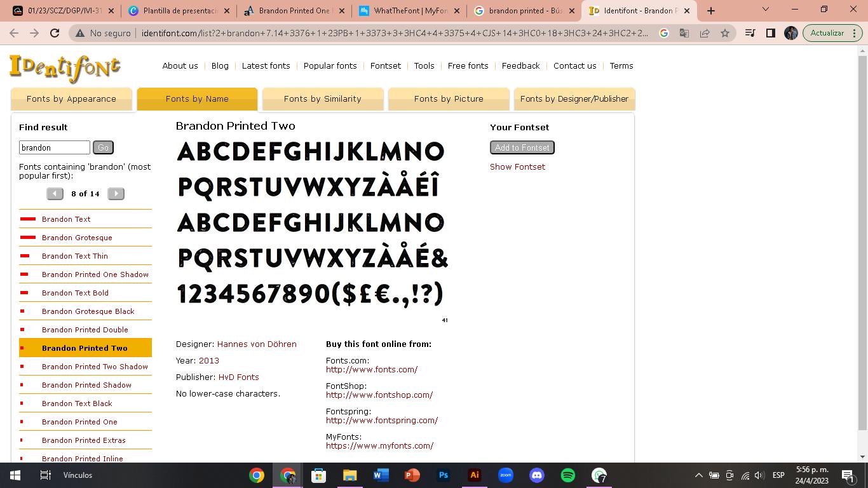
Task: Visit myfonts.com purchase link
Action: (x=380, y=446)
